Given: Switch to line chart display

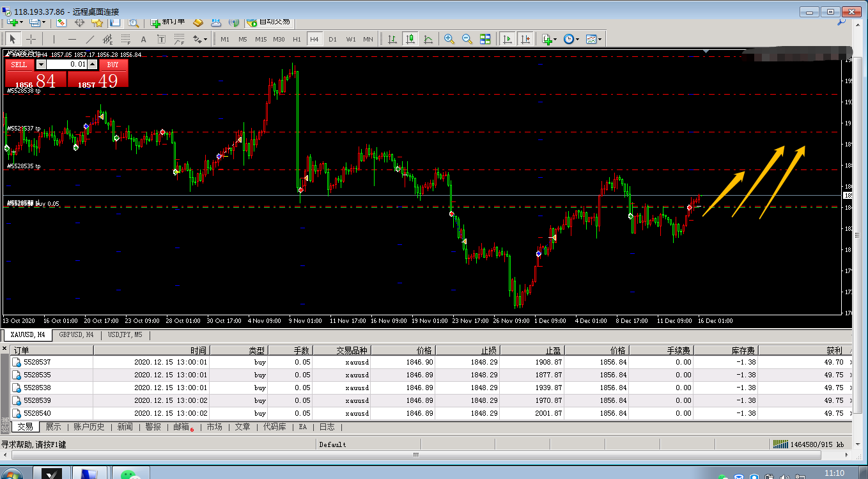Looking at the screenshot, I should click(x=428, y=39).
